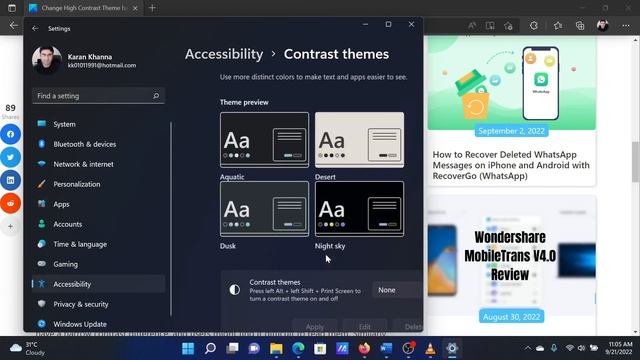Open System settings category
Viewport: 640px width, 360px height.
coord(98,124)
